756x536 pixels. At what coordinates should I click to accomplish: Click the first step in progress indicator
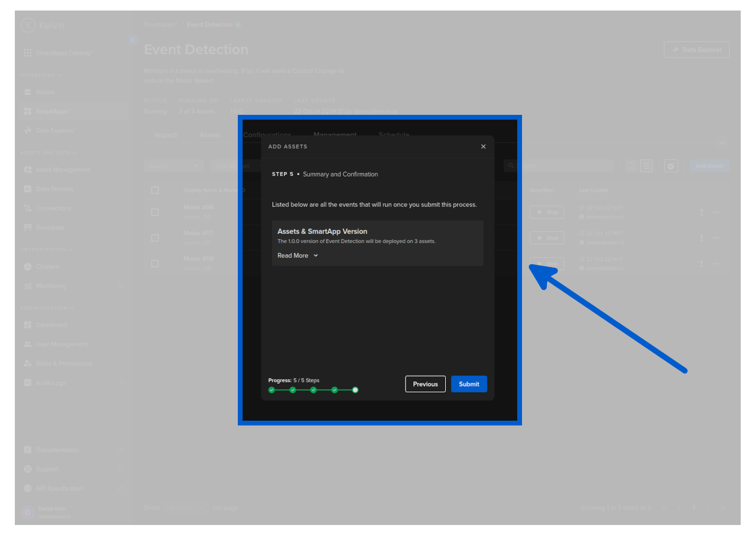point(272,390)
